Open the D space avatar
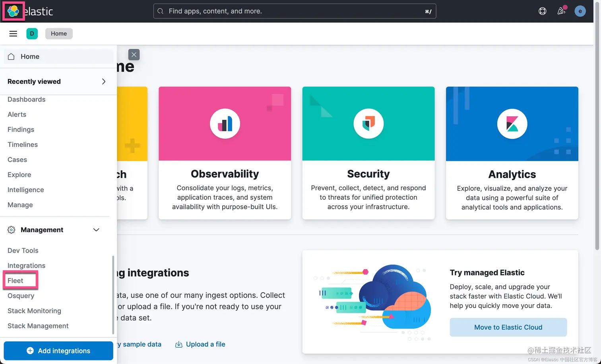 coord(32,34)
